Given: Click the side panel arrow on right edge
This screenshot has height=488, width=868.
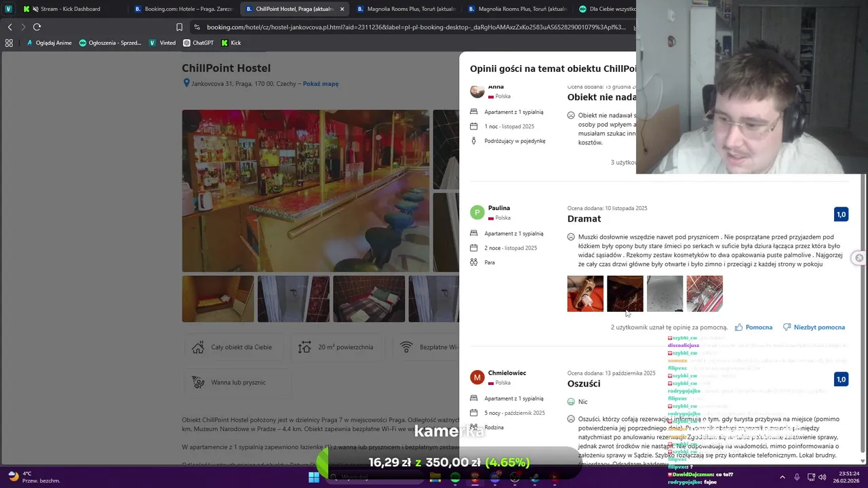Looking at the screenshot, I should coord(859,258).
